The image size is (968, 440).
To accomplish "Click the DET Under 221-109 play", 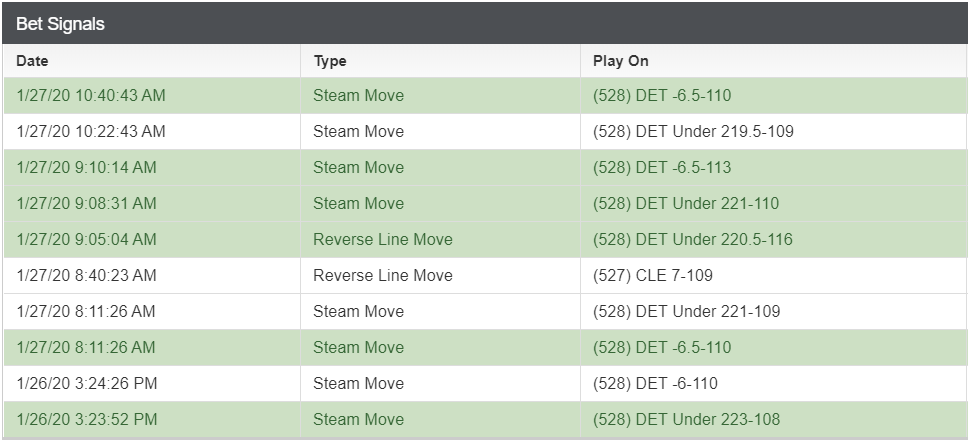I will click(686, 311).
